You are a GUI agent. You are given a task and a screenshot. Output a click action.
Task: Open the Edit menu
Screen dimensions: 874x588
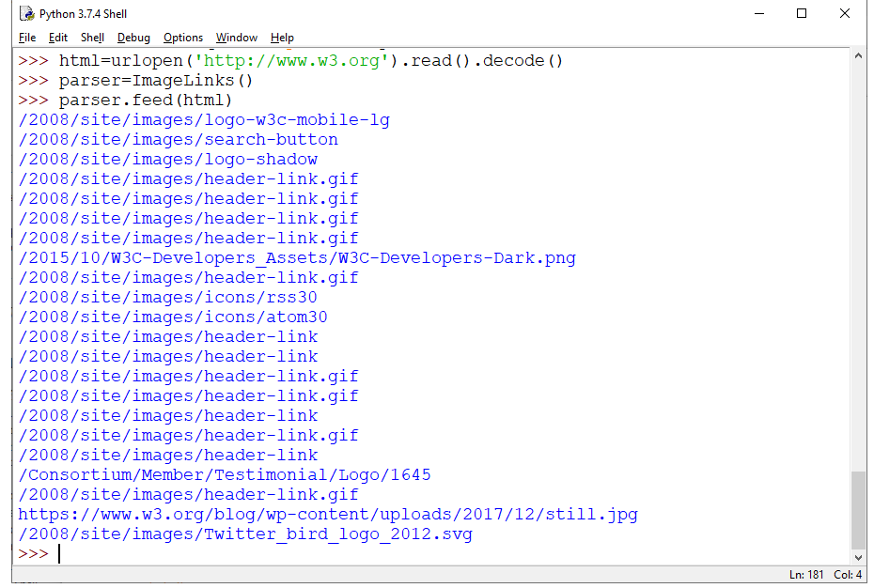(57, 38)
